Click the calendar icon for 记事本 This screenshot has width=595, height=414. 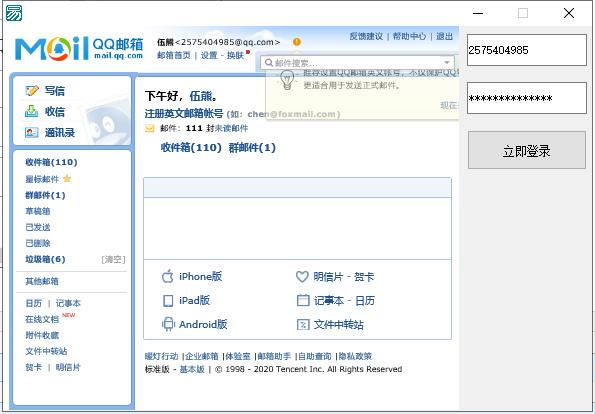tap(303, 301)
